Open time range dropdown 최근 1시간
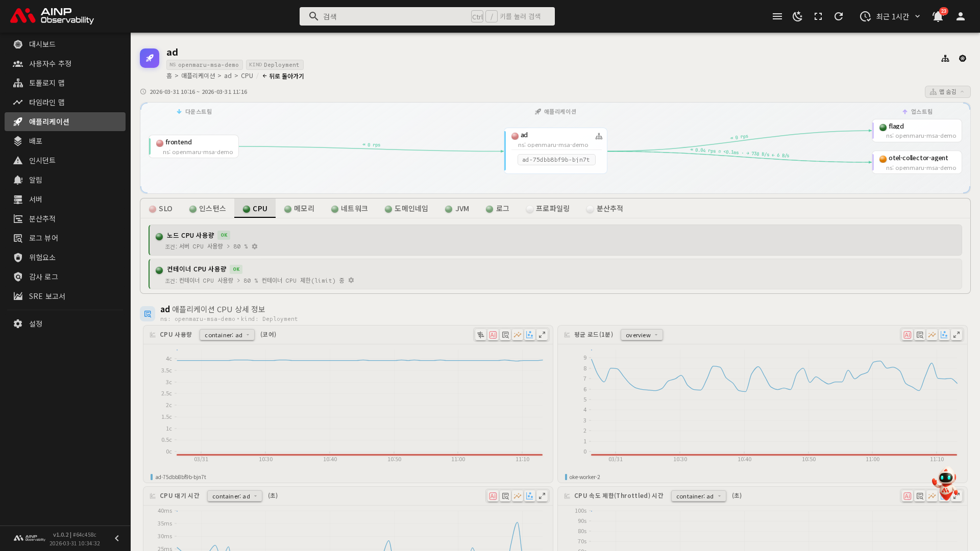Screen dimensions: 980x551 coord(891,16)
